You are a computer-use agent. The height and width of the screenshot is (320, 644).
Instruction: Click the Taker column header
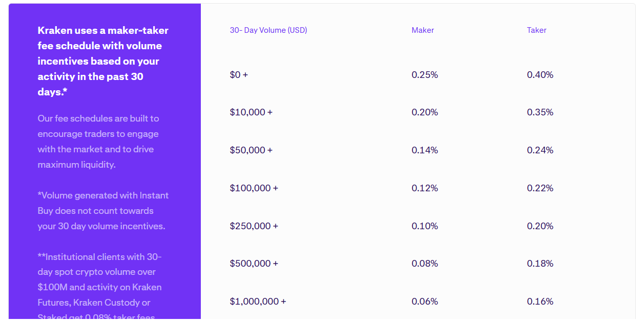coord(536,30)
